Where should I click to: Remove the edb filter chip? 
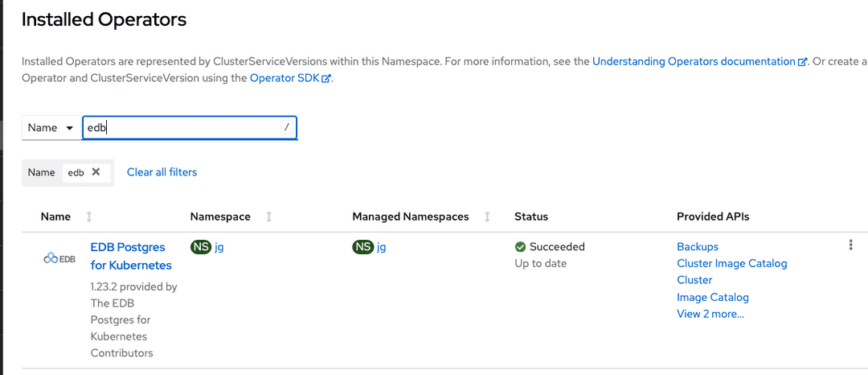[x=96, y=172]
